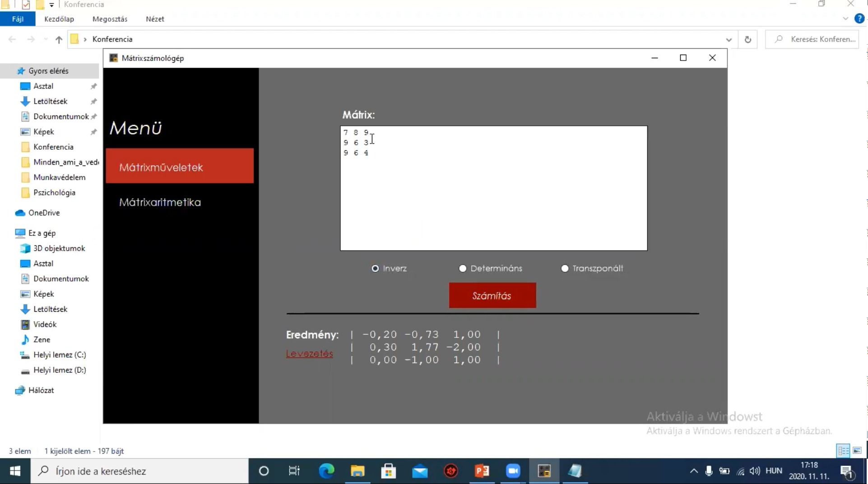
Task: Switch to Mátrixaritmetika menu item
Action: (160, 202)
